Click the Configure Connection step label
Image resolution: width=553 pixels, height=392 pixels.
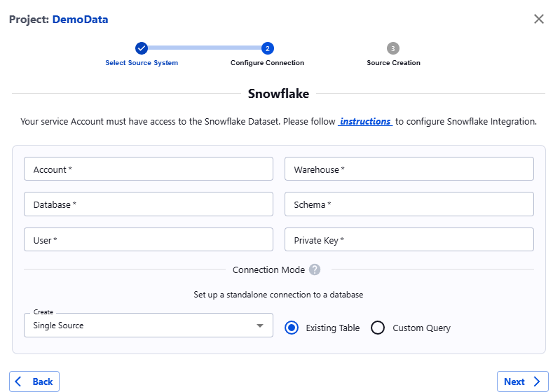pyautogui.click(x=267, y=63)
